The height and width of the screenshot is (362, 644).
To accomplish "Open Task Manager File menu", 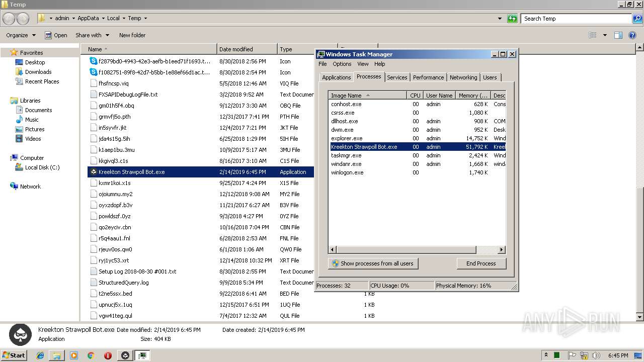I will [x=323, y=64].
